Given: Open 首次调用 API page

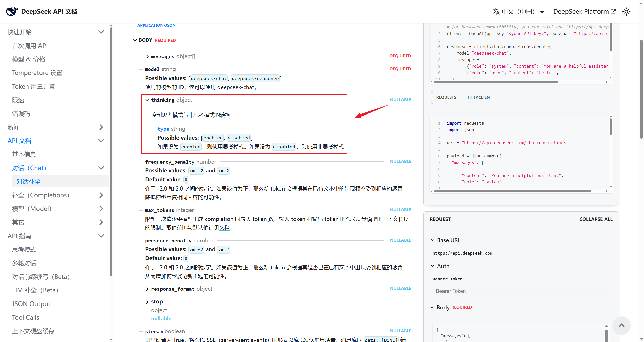Looking at the screenshot, I should [30, 46].
